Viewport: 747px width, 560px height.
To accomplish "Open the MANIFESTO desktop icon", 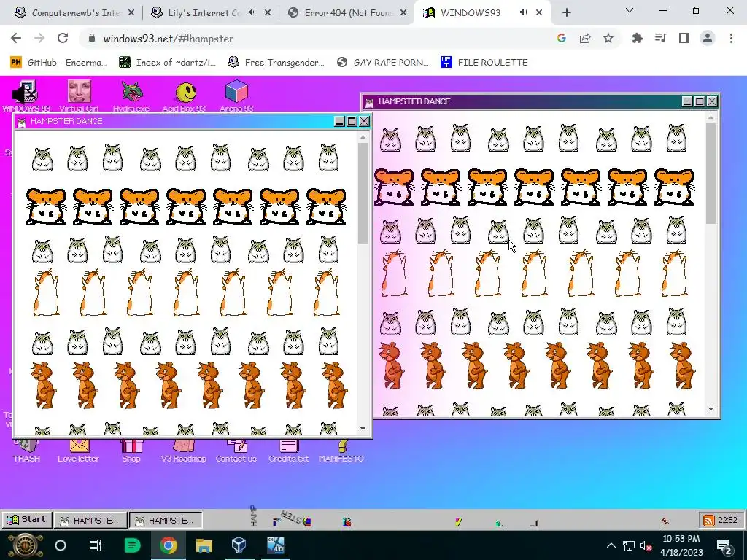I will coord(341,451).
